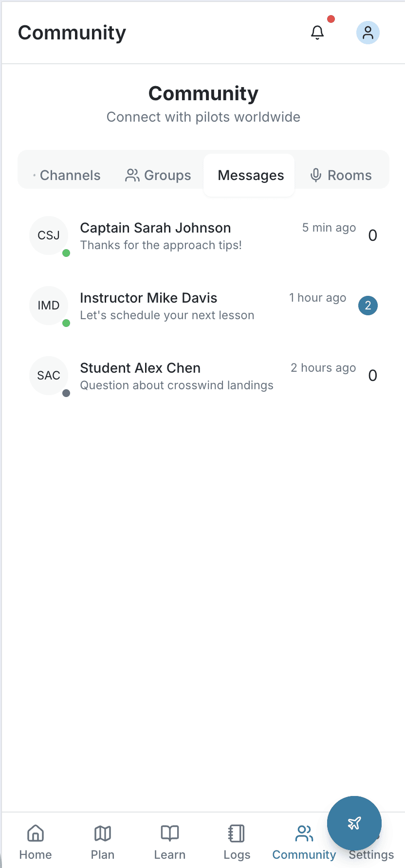Switch to the Groups tab
The height and width of the screenshot is (868, 405).
pyautogui.click(x=158, y=175)
